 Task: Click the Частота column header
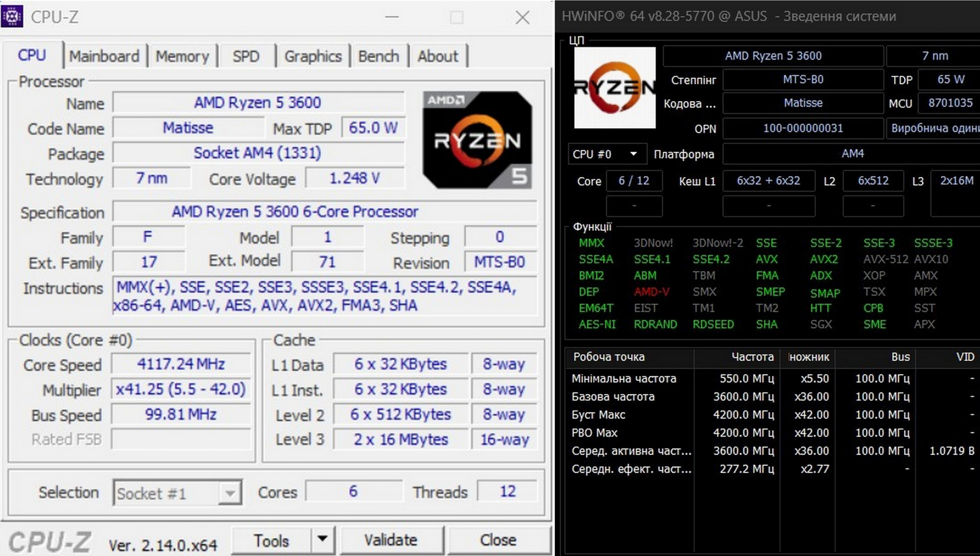pos(752,357)
